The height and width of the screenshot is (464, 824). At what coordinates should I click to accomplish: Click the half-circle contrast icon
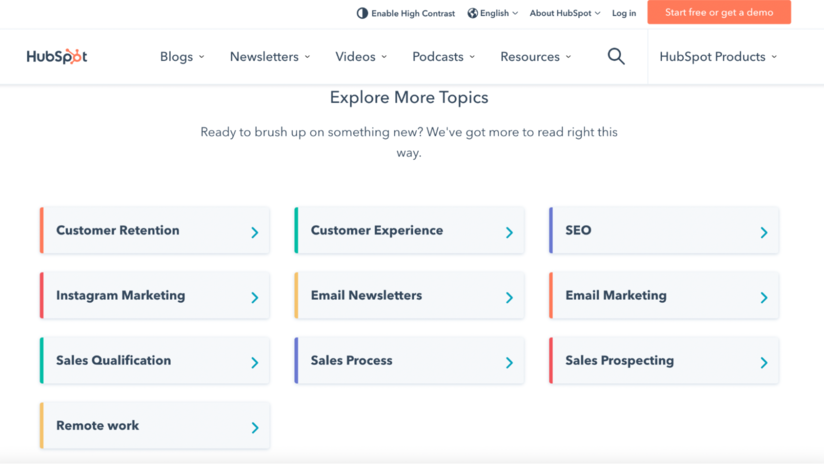(362, 13)
